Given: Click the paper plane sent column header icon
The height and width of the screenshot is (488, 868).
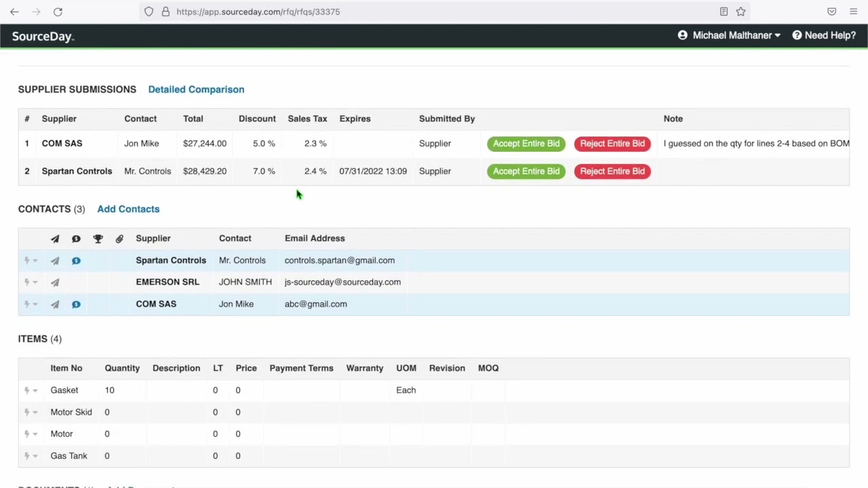Looking at the screenshot, I should [55, 239].
